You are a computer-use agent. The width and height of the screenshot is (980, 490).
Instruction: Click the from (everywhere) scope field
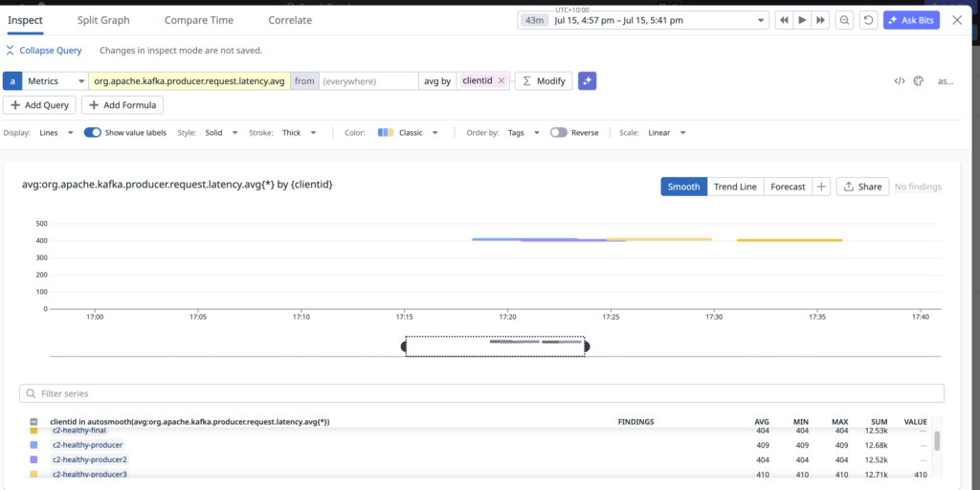(368, 80)
